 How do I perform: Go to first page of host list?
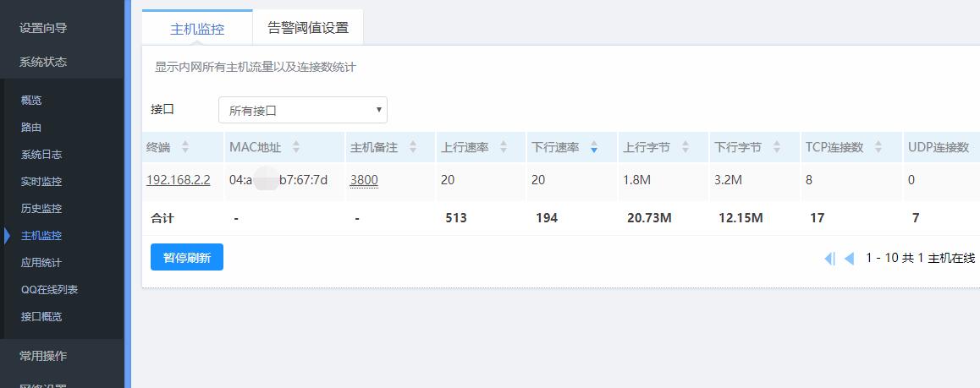coord(830,259)
